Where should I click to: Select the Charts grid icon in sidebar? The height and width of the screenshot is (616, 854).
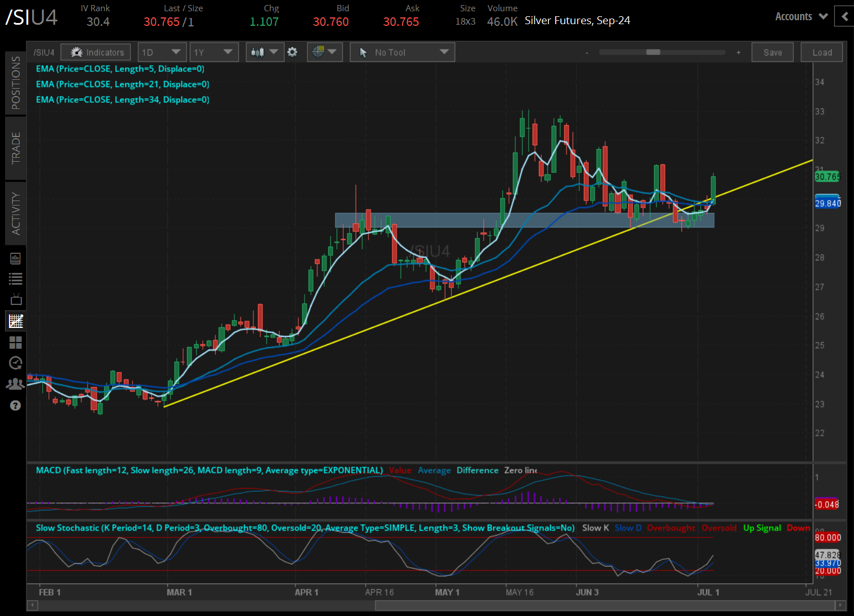coord(16,321)
